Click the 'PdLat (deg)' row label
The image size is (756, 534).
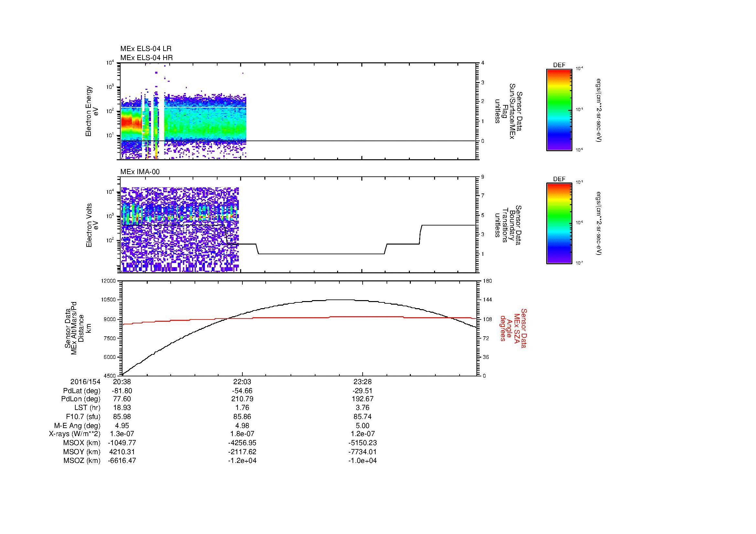tap(82, 391)
